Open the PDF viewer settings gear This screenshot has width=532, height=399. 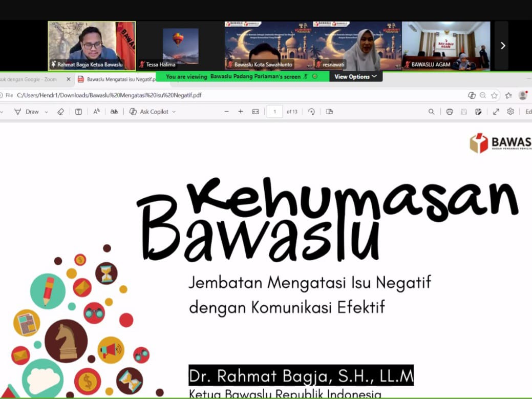(x=510, y=111)
